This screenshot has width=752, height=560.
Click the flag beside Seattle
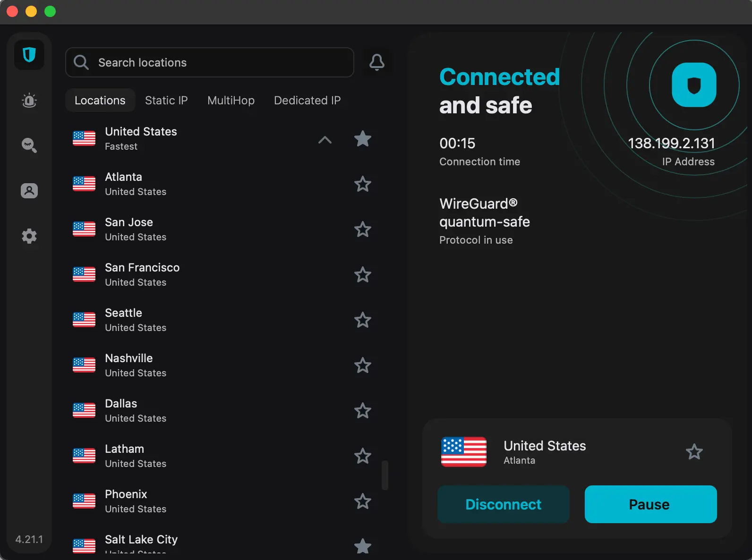point(84,320)
